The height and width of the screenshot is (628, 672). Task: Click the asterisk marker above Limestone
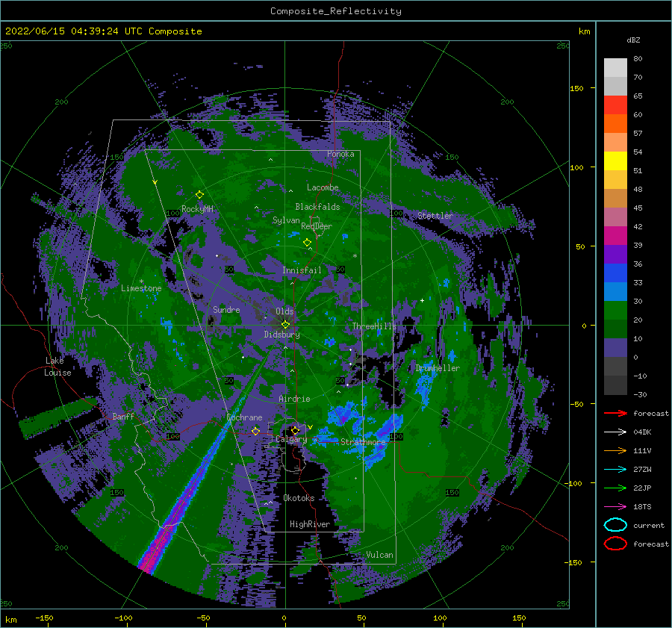point(141,282)
